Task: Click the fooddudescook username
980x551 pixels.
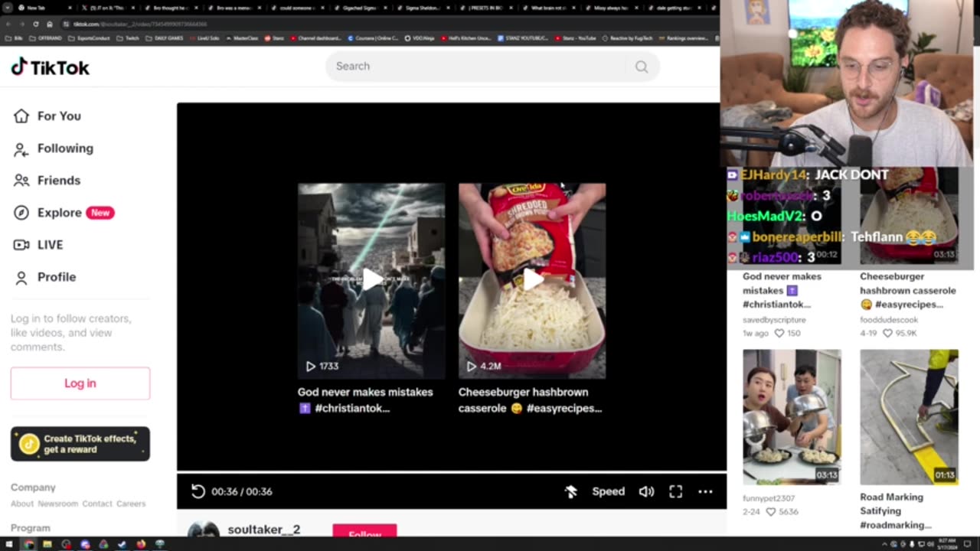Action: pos(889,319)
